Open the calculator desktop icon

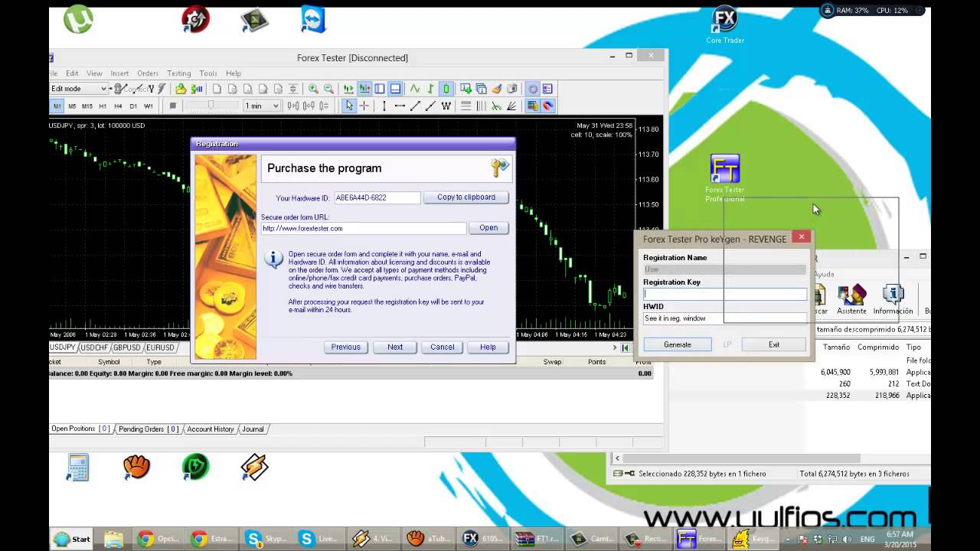(77, 467)
